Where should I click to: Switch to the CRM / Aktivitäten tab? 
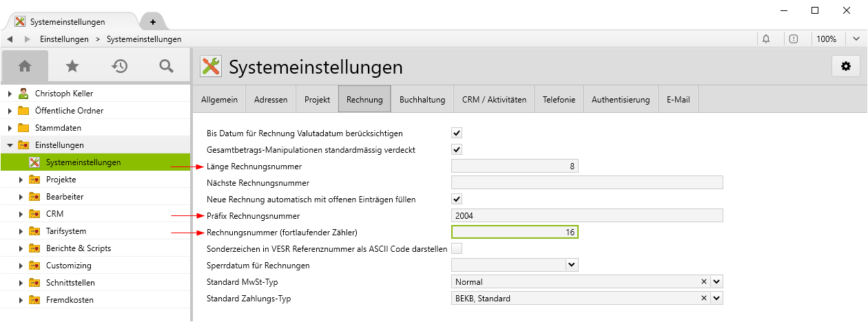point(494,100)
